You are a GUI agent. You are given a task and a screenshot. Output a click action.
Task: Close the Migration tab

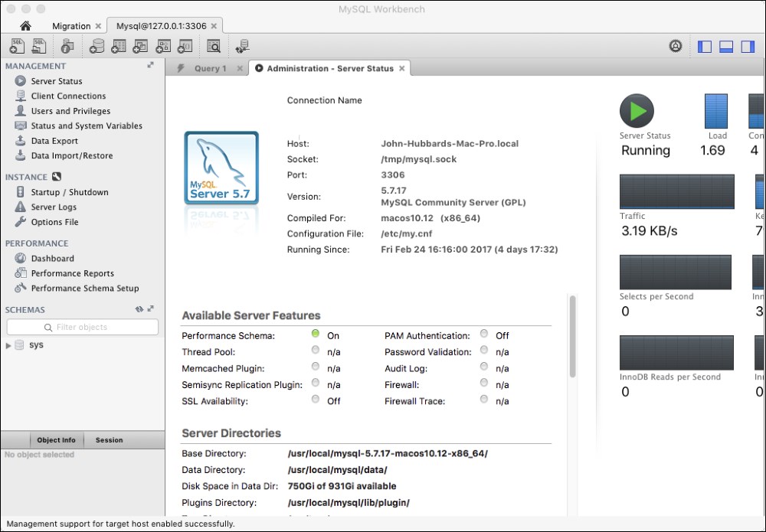[x=98, y=26]
